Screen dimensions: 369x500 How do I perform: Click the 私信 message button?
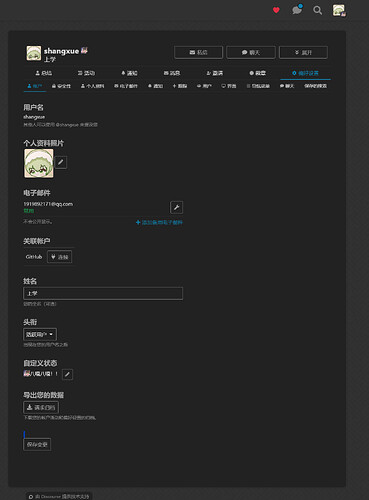click(199, 52)
